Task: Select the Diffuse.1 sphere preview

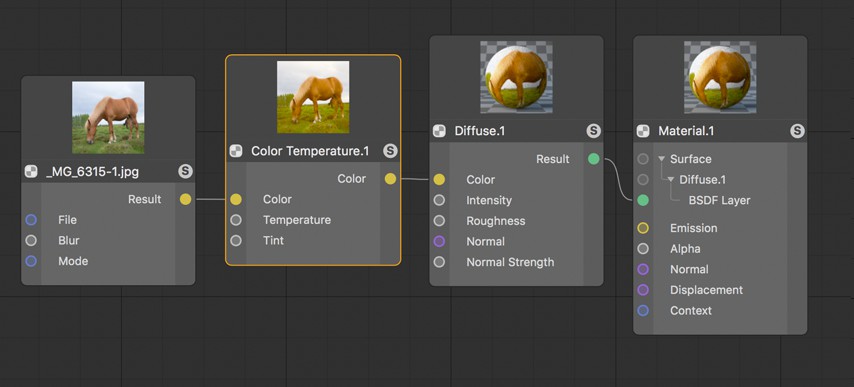Action: pyautogui.click(x=516, y=77)
